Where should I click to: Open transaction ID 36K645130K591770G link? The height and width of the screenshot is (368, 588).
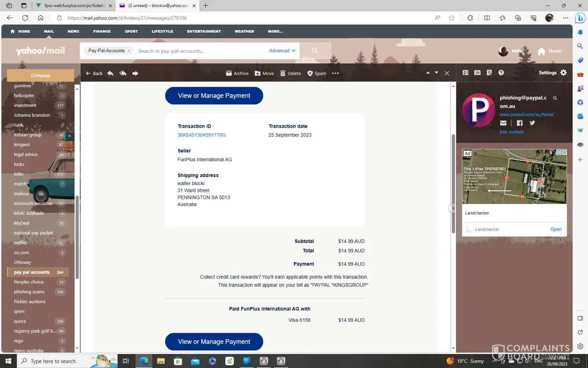[x=202, y=135]
